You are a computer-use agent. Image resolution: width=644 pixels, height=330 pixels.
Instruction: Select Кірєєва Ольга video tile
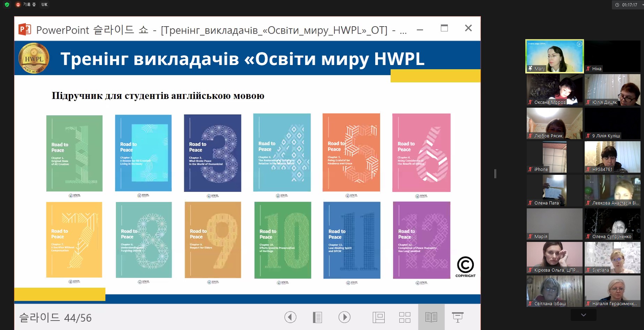click(x=555, y=258)
